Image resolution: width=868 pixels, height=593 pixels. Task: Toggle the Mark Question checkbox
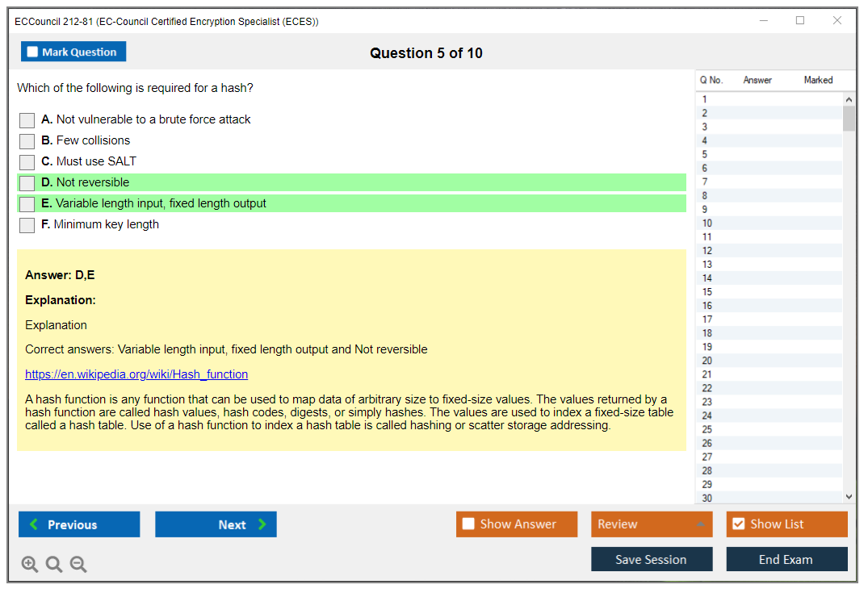click(33, 52)
